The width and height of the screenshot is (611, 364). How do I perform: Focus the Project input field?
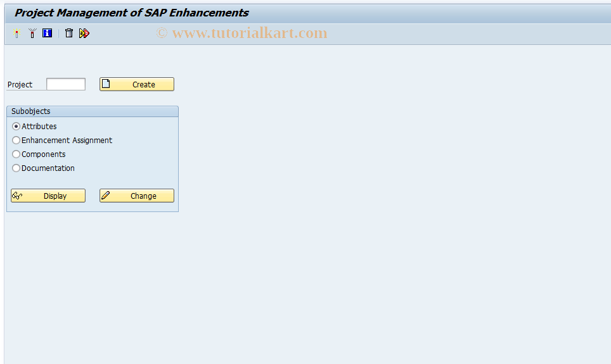(x=66, y=84)
